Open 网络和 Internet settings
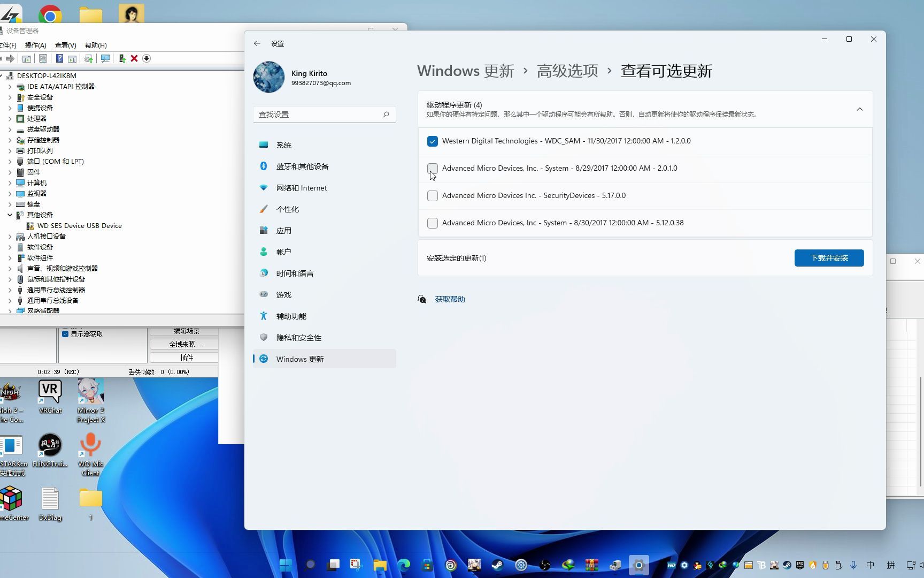The width and height of the screenshot is (924, 578). click(x=325, y=188)
